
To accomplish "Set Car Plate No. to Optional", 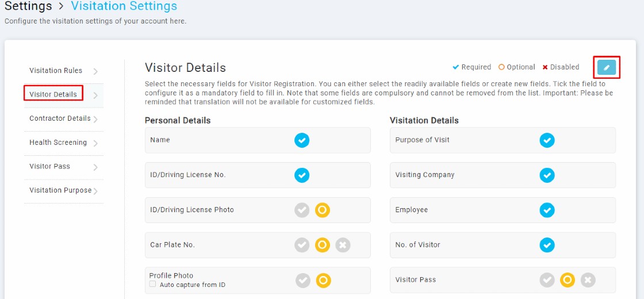I will [323, 245].
